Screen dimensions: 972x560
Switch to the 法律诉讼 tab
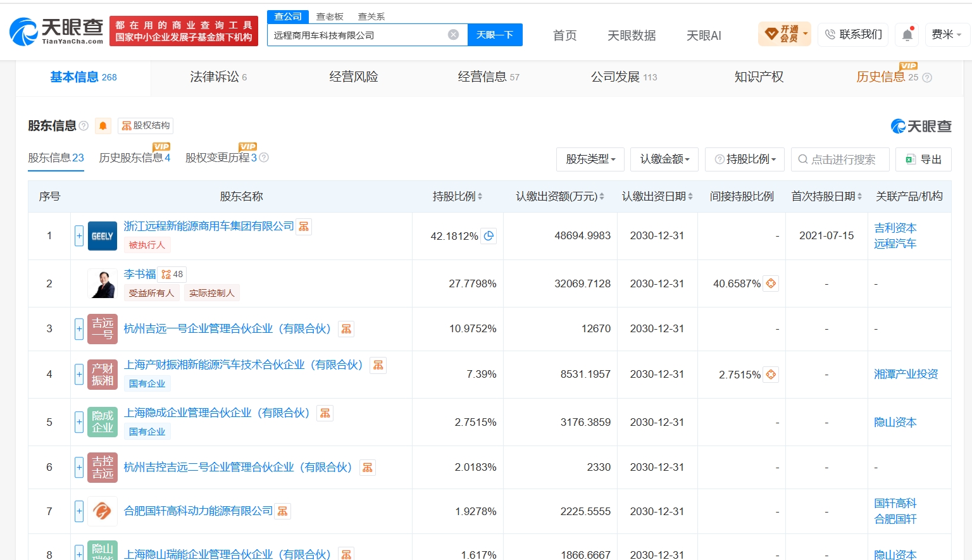(218, 77)
